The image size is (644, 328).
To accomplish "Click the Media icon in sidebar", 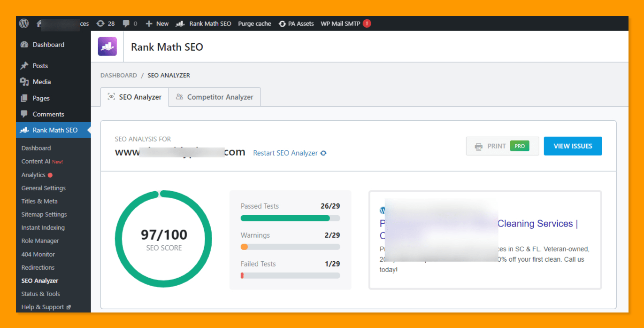I will (24, 82).
